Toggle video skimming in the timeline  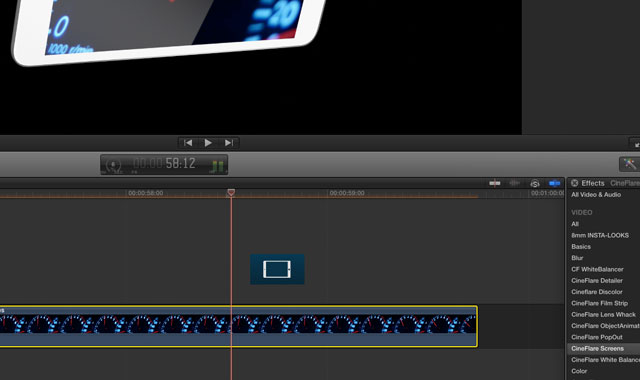click(x=495, y=183)
